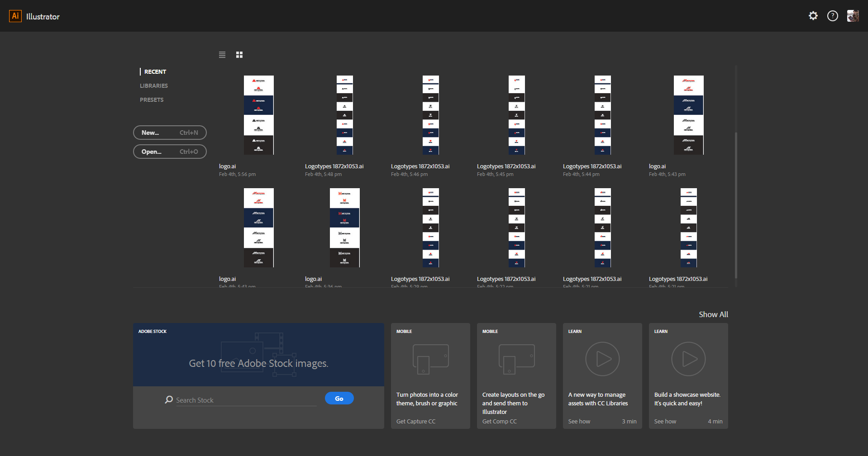Screen dimensions: 868x456
Task: Switch to list view icon
Action: point(222,55)
